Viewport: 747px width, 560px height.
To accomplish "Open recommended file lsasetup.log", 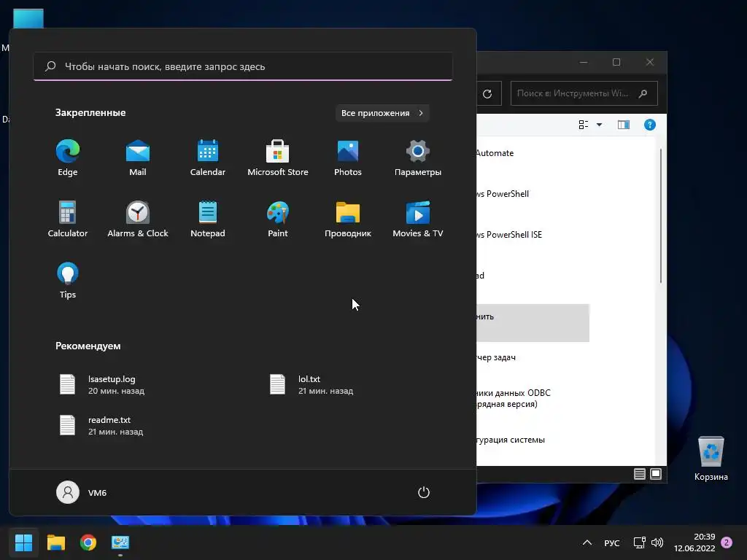I will (x=102, y=385).
